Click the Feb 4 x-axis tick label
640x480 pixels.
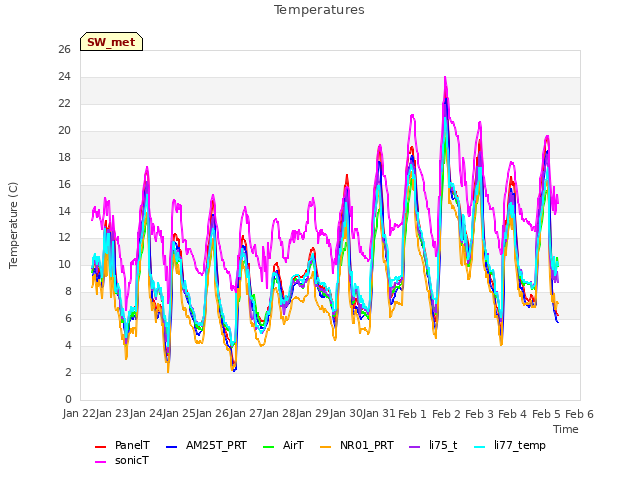coord(513,414)
